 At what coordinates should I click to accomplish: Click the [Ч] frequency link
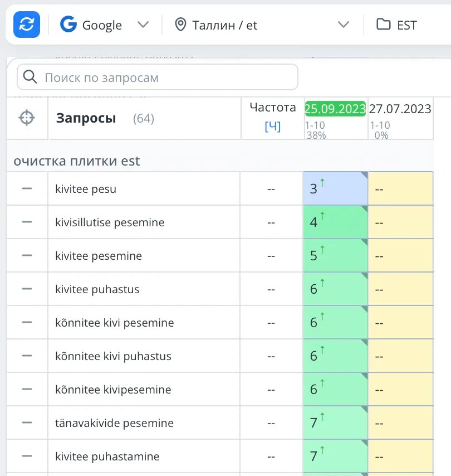[272, 127]
